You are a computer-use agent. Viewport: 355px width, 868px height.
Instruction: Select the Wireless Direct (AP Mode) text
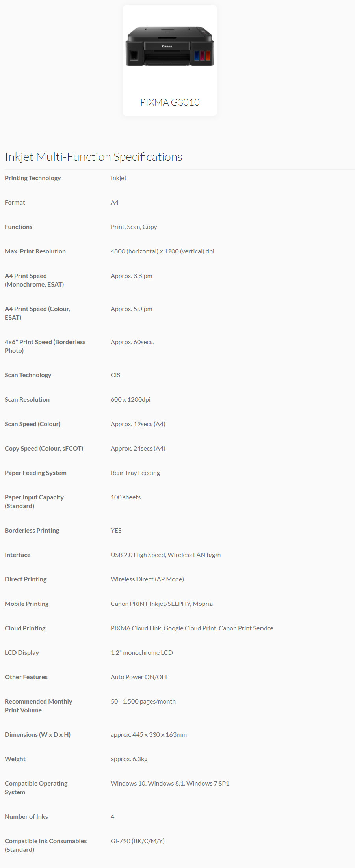147,579
